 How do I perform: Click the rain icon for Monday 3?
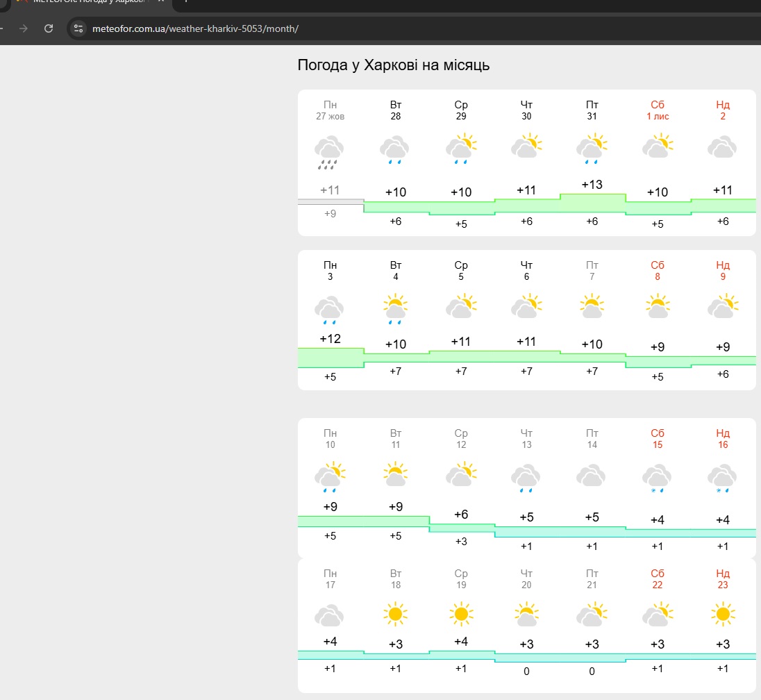[330, 310]
